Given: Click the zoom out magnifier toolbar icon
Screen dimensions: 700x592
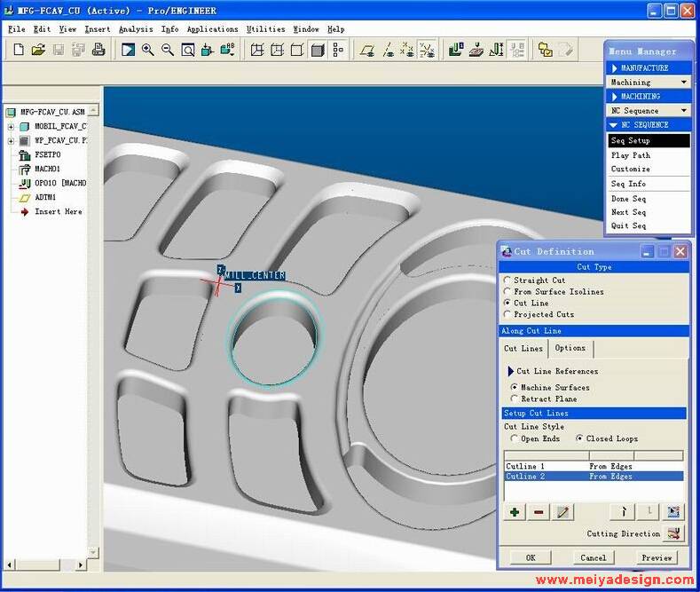Looking at the screenshot, I should (x=168, y=50).
